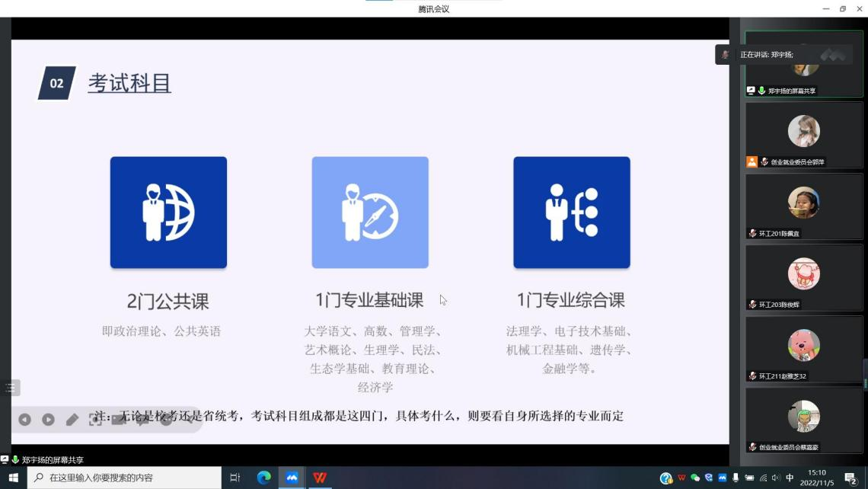Select participant 环工203陈俊辉 video tile
Screen dimensions: 868x489
click(803, 277)
